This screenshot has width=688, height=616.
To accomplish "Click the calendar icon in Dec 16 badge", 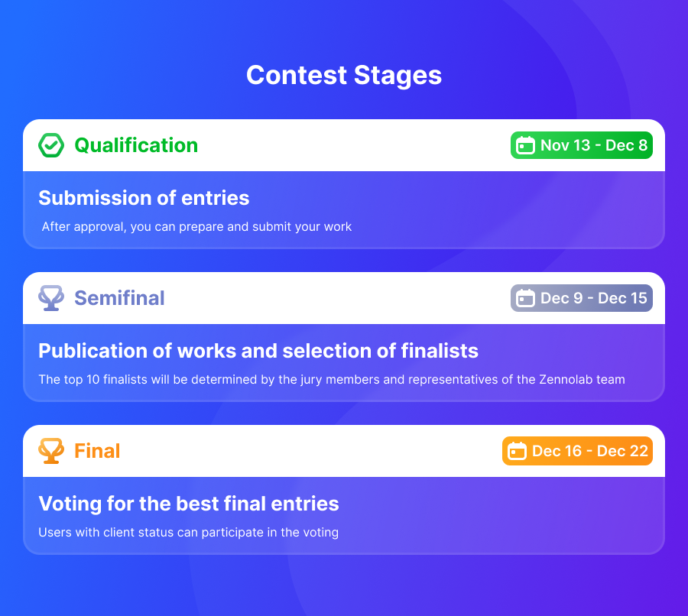I will tap(517, 451).
